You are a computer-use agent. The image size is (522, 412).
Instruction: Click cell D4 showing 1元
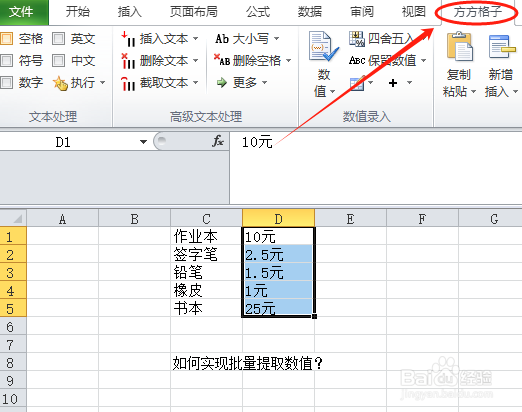(278, 291)
